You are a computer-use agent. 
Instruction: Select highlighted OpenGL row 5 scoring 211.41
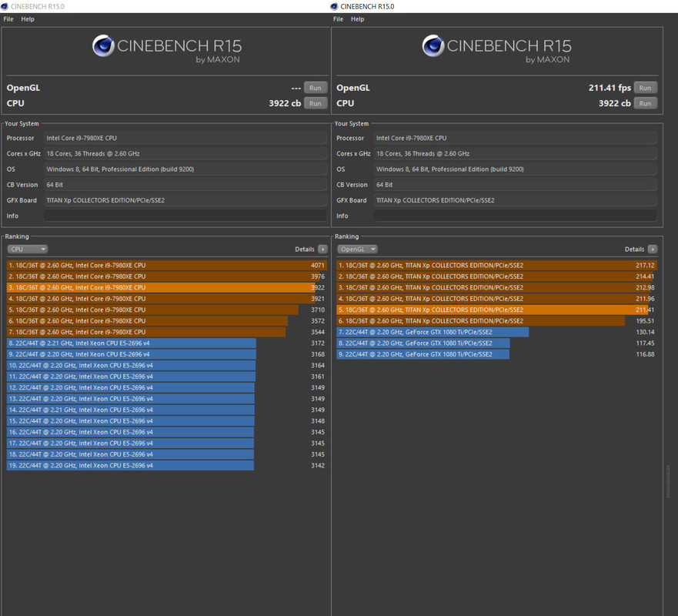pyautogui.click(x=497, y=310)
